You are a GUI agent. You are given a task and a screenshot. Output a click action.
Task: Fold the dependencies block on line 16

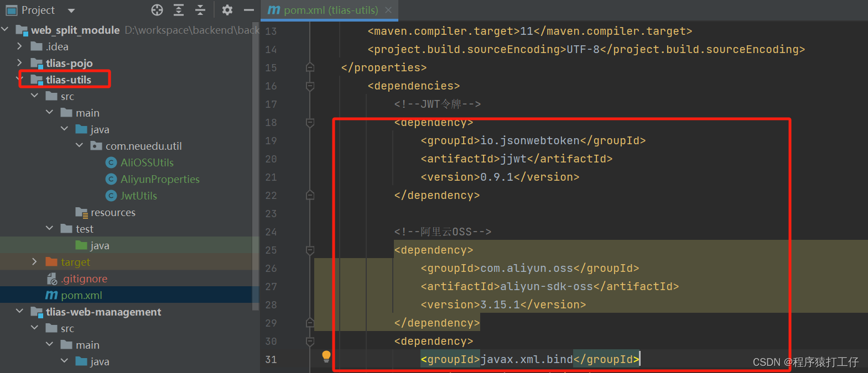click(x=310, y=86)
